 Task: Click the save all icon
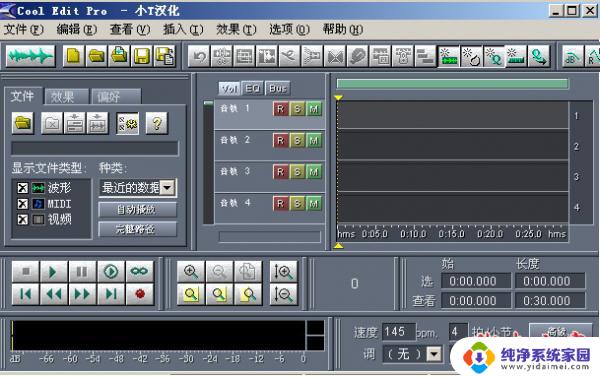(165, 57)
